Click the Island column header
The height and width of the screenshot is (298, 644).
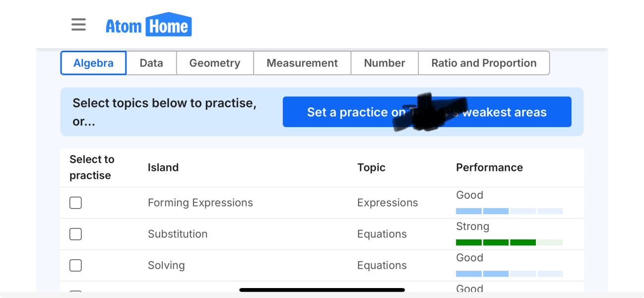[x=163, y=167]
